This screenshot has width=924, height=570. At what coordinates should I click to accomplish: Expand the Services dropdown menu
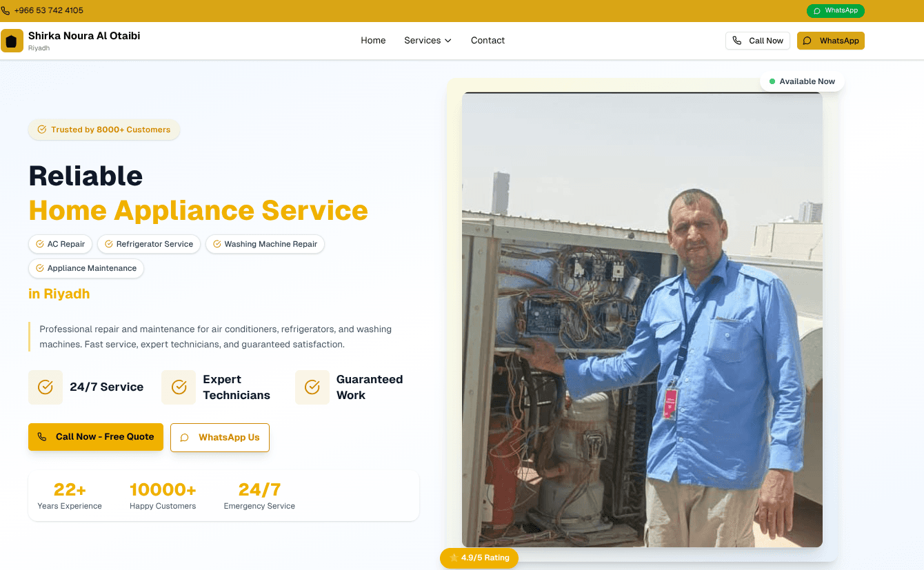pyautogui.click(x=427, y=40)
